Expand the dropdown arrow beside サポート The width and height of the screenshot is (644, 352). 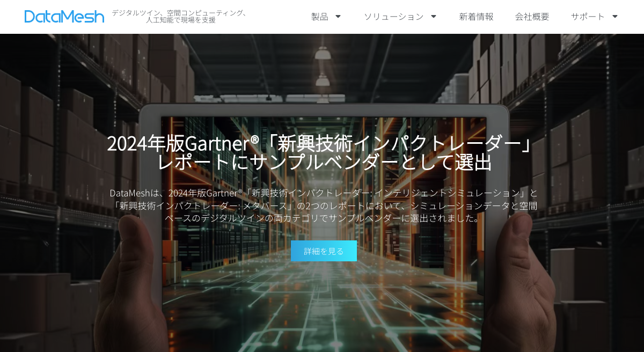615,17
